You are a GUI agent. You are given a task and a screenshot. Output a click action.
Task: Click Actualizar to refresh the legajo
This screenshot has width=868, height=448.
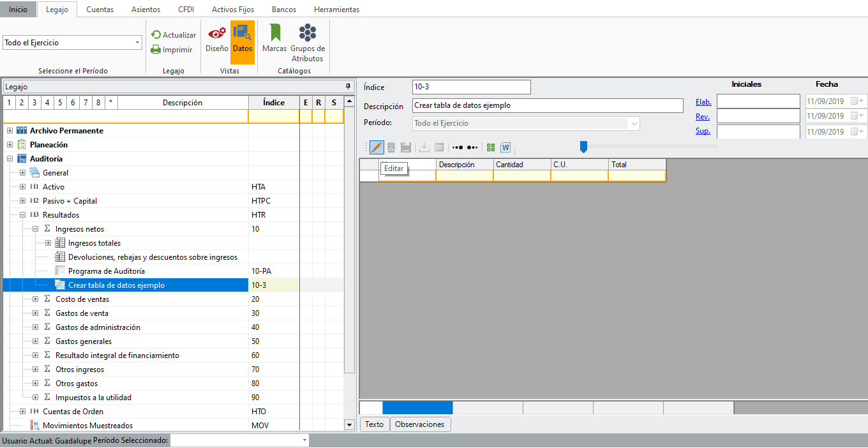(173, 35)
